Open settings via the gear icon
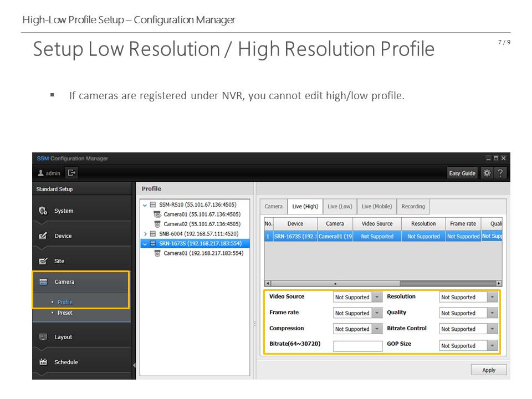 [x=487, y=173]
